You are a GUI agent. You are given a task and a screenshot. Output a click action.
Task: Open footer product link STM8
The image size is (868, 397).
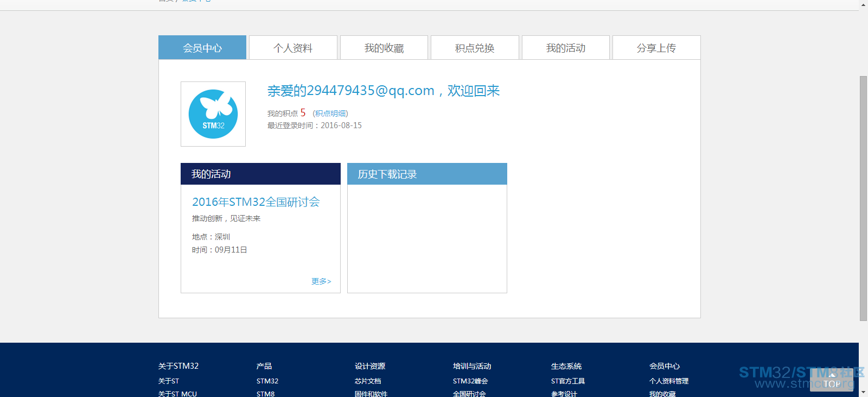click(x=266, y=394)
